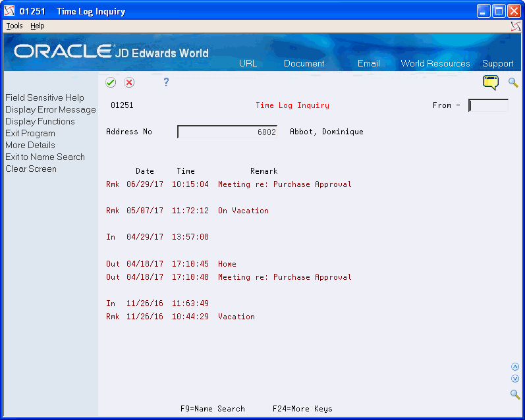Click the Remark column header
The image size is (525, 420).
[x=264, y=171]
